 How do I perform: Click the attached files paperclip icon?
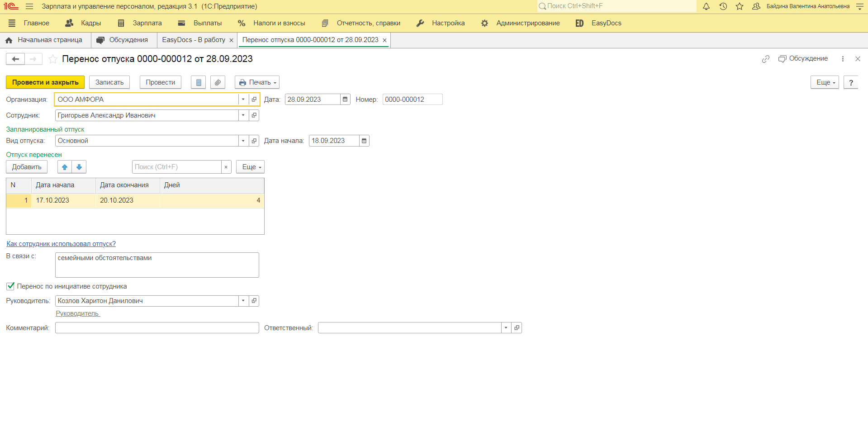click(218, 82)
